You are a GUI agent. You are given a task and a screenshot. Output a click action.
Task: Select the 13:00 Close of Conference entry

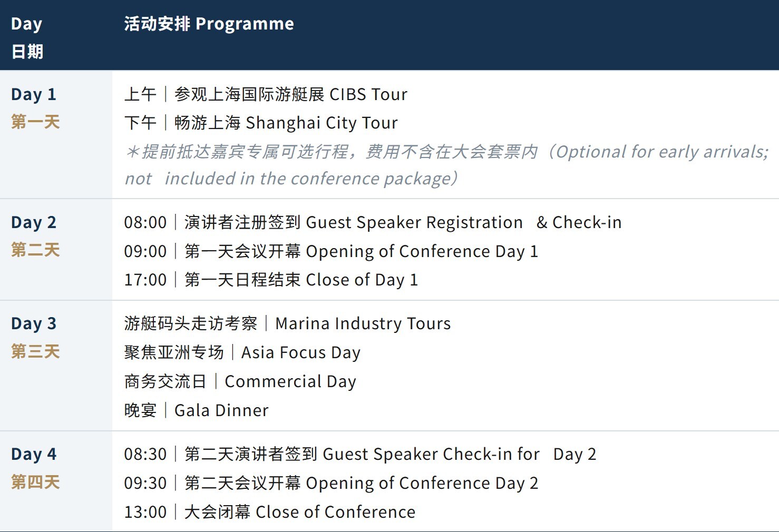pyautogui.click(x=270, y=512)
